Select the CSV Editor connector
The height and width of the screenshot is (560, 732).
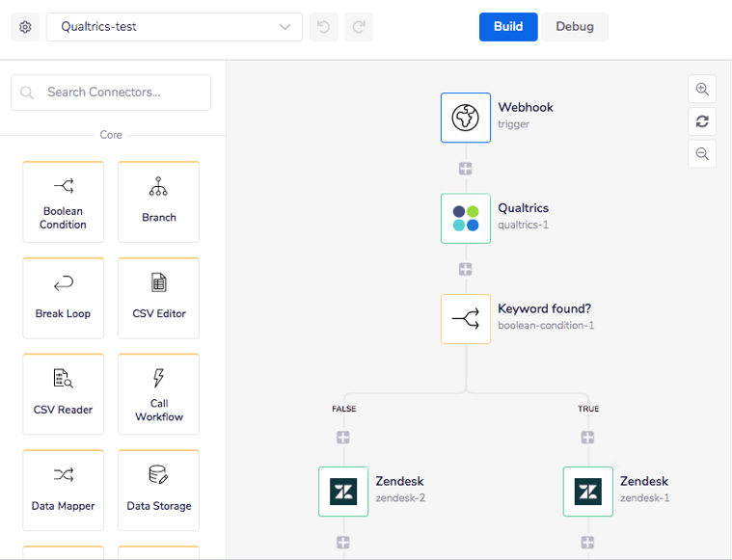point(159,298)
